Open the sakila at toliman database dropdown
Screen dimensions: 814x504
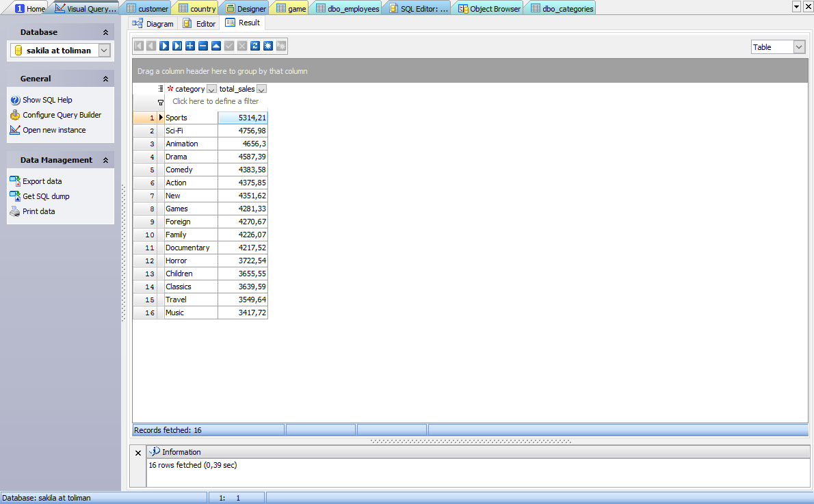point(104,51)
